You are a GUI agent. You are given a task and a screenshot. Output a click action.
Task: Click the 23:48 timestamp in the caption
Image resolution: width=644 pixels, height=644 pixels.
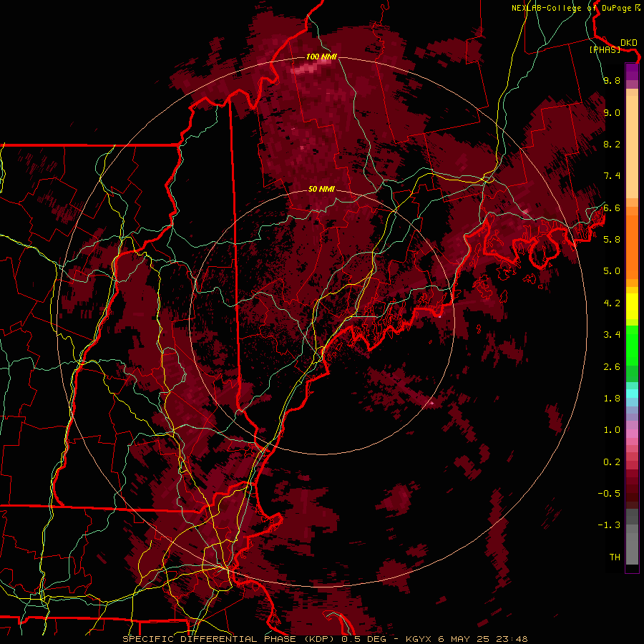click(512, 639)
